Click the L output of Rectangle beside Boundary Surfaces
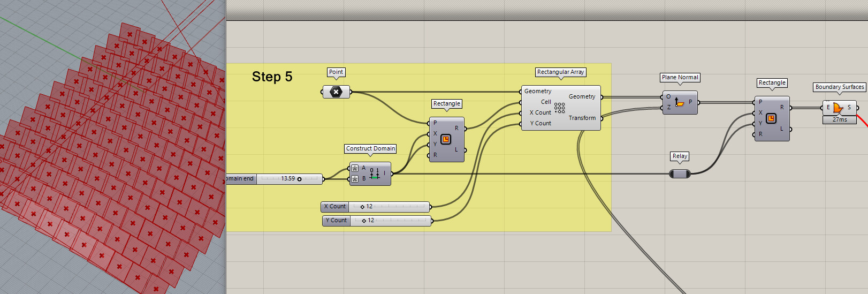Image resolution: width=868 pixels, height=294 pixels. pos(782,129)
